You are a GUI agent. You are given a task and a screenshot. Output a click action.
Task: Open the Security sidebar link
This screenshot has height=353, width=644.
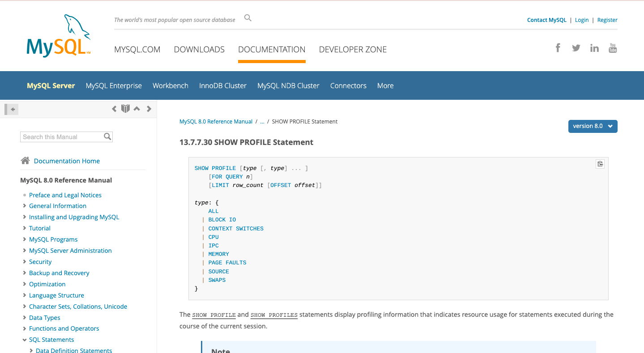pyautogui.click(x=40, y=262)
